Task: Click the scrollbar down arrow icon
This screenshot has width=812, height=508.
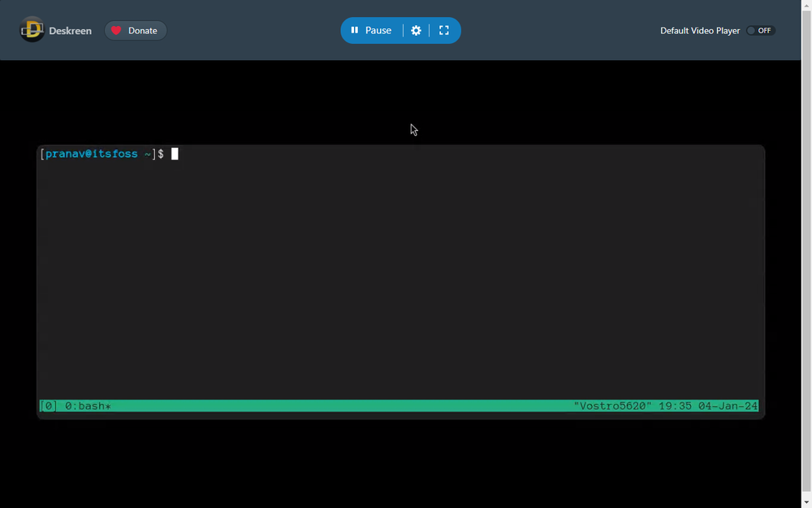Action: (806, 501)
